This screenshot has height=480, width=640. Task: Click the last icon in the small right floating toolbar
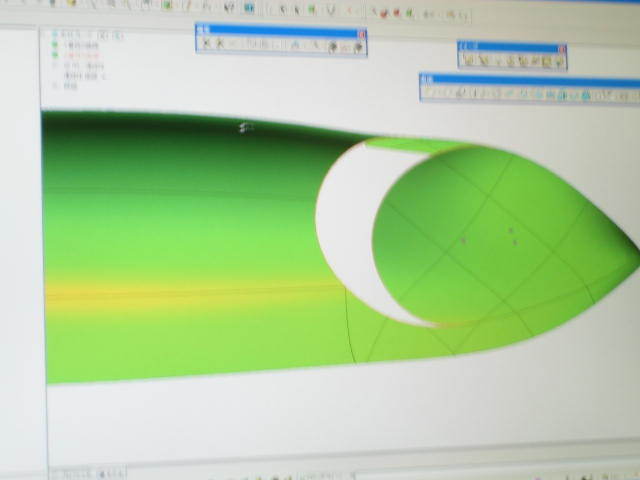560,61
